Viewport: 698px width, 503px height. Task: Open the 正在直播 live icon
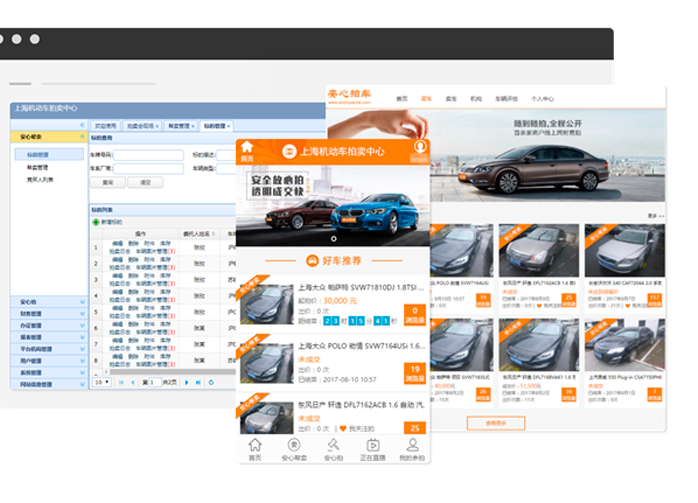tap(372, 446)
